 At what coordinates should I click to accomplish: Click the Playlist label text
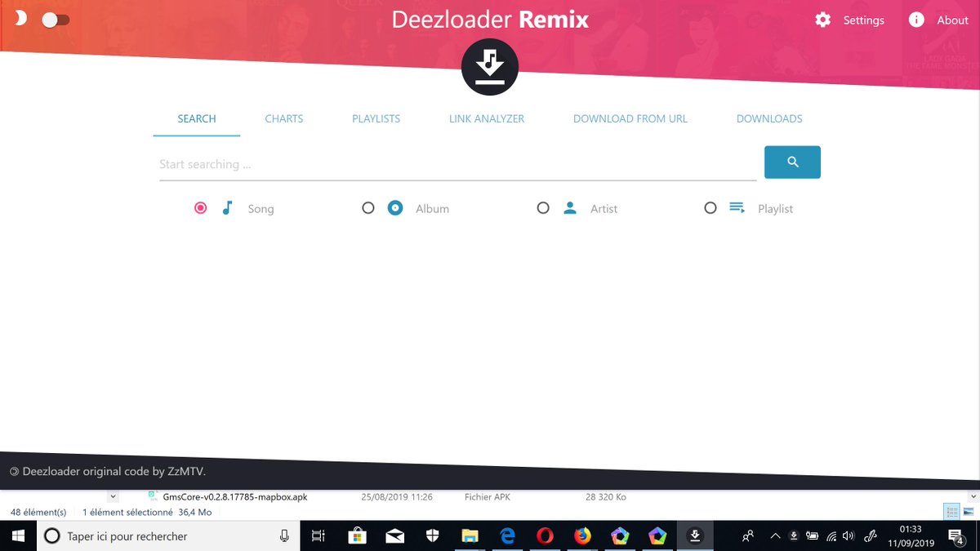(775, 209)
